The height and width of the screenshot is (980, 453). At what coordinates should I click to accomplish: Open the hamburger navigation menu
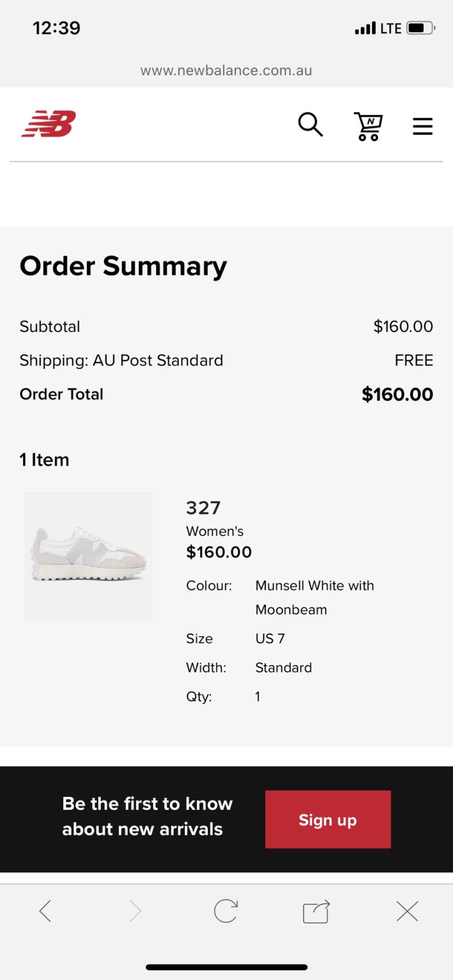[422, 126]
